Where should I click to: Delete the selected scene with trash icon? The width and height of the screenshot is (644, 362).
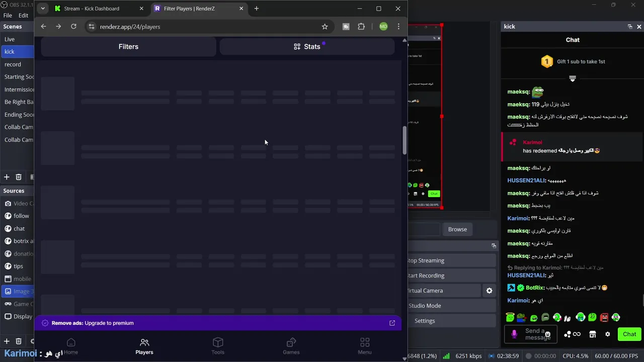pyautogui.click(x=19, y=177)
